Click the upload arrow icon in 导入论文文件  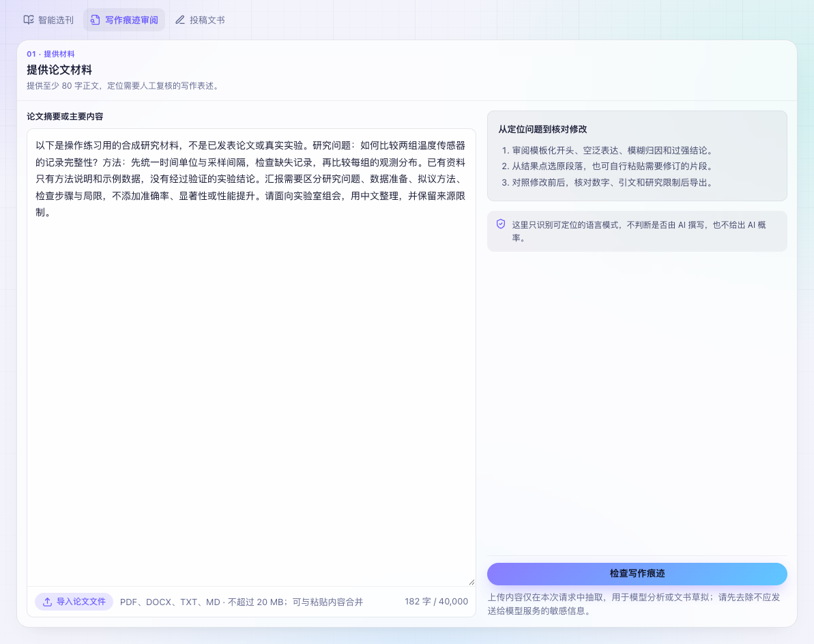[47, 602]
